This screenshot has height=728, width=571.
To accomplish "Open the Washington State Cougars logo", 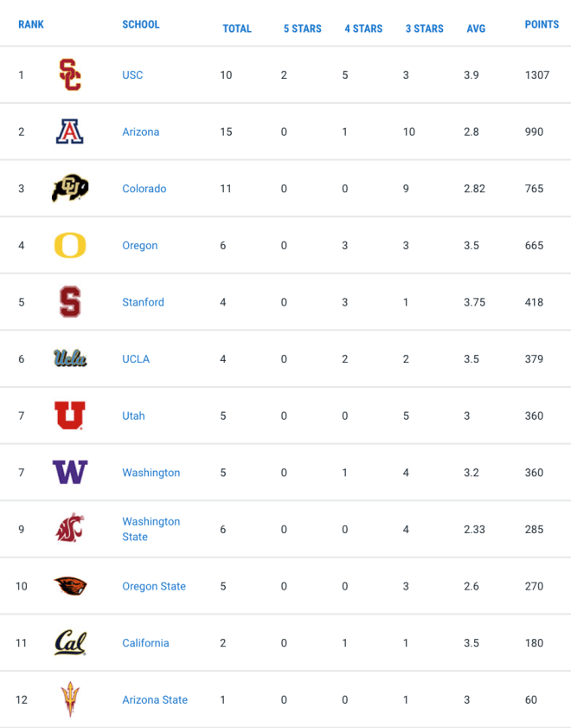I will (70, 528).
